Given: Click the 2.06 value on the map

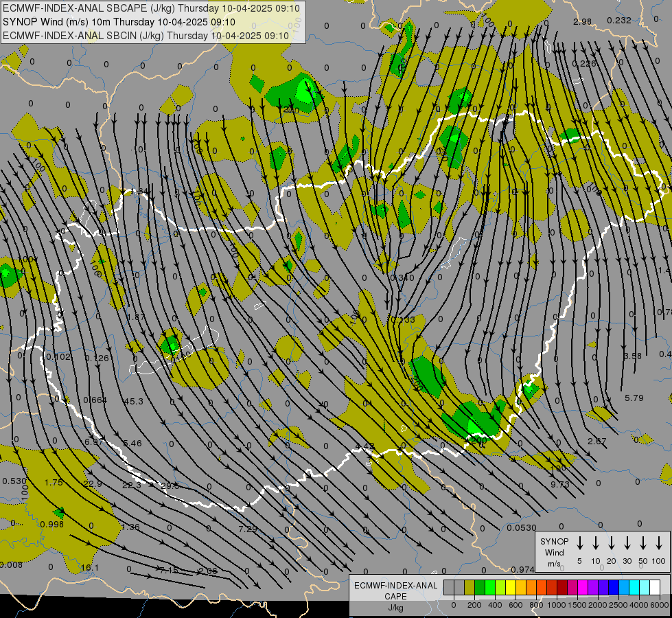Looking at the screenshot, I should click(208, 571).
